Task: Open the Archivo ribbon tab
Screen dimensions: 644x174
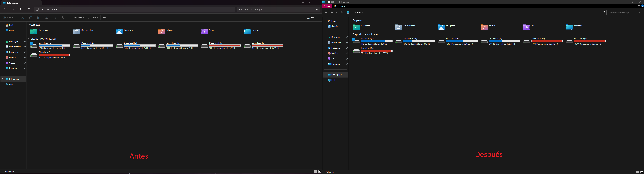Action: [x=327, y=6]
